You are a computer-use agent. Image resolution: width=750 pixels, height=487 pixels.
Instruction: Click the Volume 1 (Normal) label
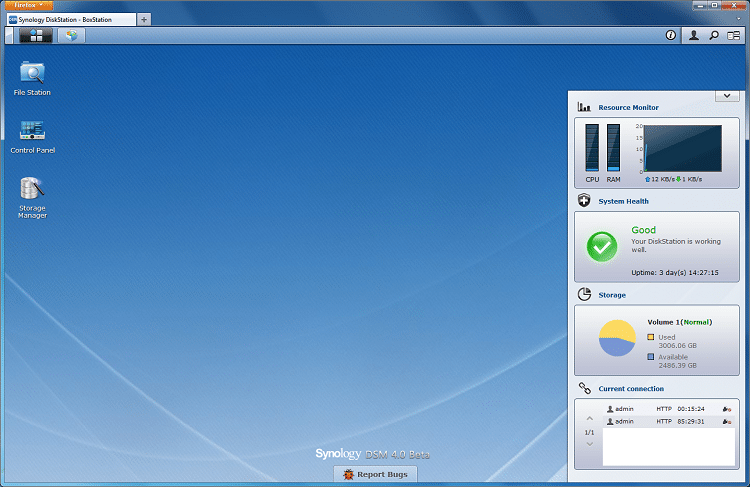pyautogui.click(x=679, y=322)
